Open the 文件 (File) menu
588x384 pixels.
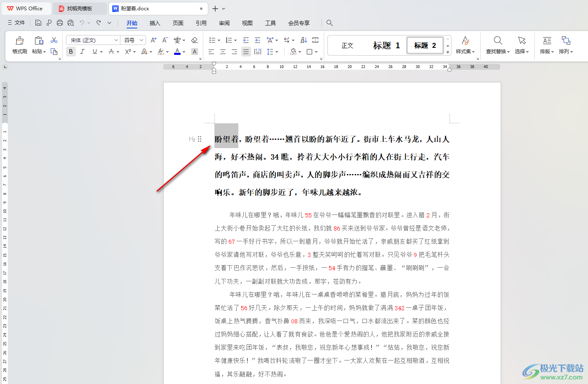click(16, 23)
